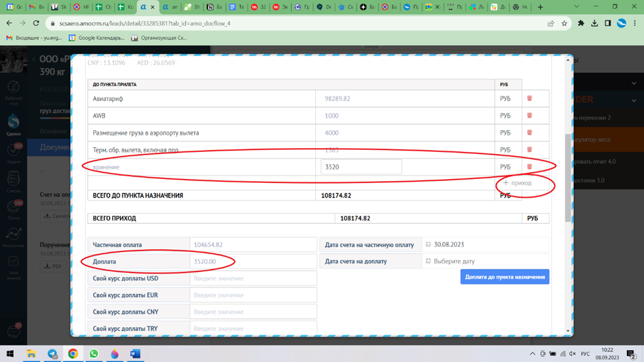This screenshot has width=644, height=362.
Task: Open a new browser tab
Action: [x=540, y=7]
